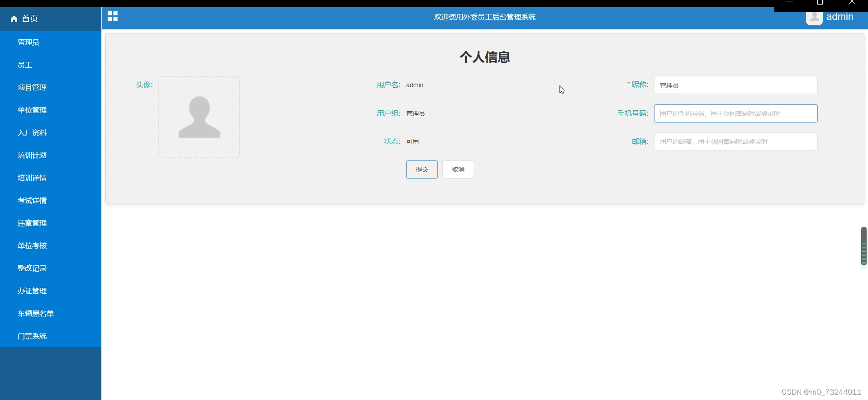Click the 个人信息 heading

tap(485, 57)
